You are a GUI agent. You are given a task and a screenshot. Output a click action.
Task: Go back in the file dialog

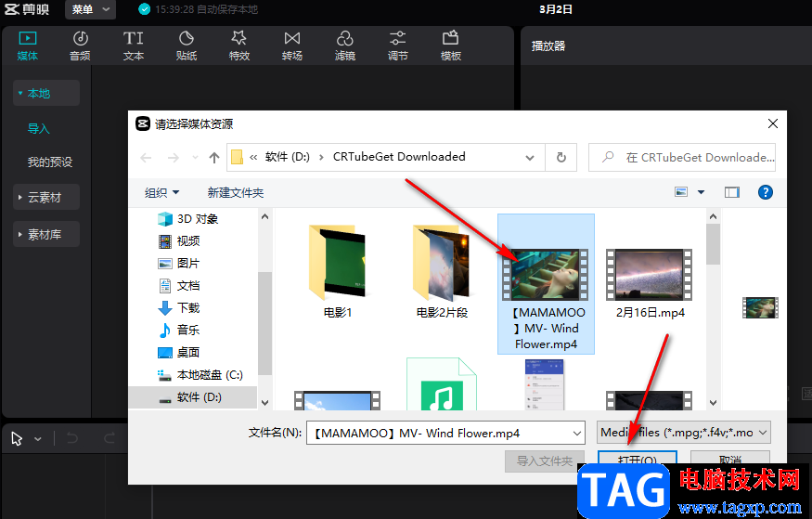click(x=146, y=158)
